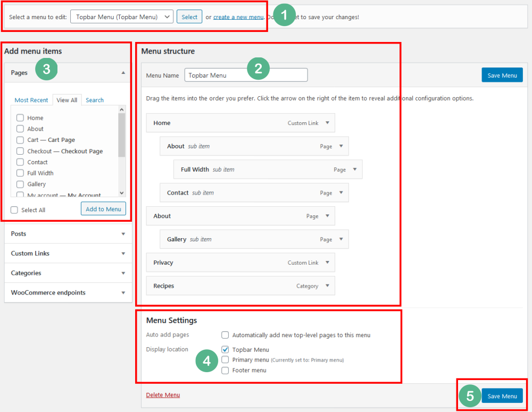Select the Full Width item in menu structure
Screen dimensions: 532x412
point(268,169)
